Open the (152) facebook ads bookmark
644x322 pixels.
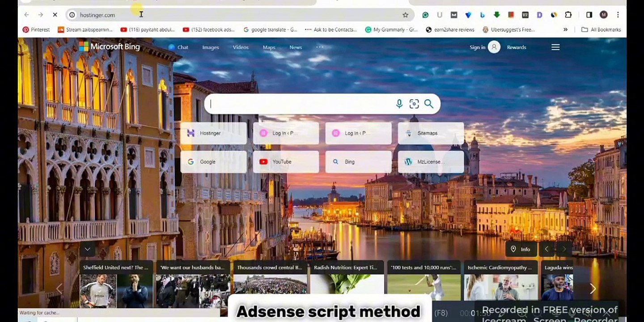tap(209, 30)
